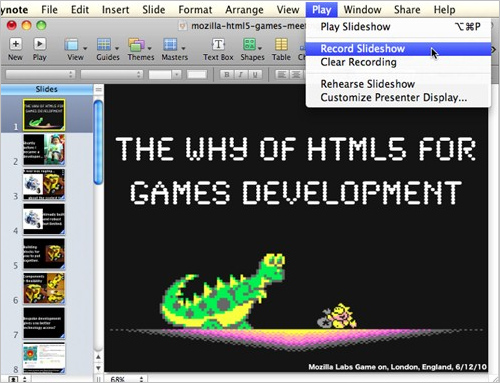Toggle underline formatting button

pyautogui.click(x=255, y=74)
